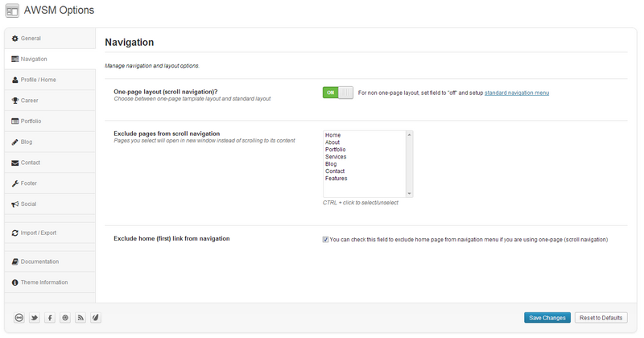Click the leaf-shaped Envato icon
The width and height of the screenshot is (644, 338).
[x=96, y=318]
